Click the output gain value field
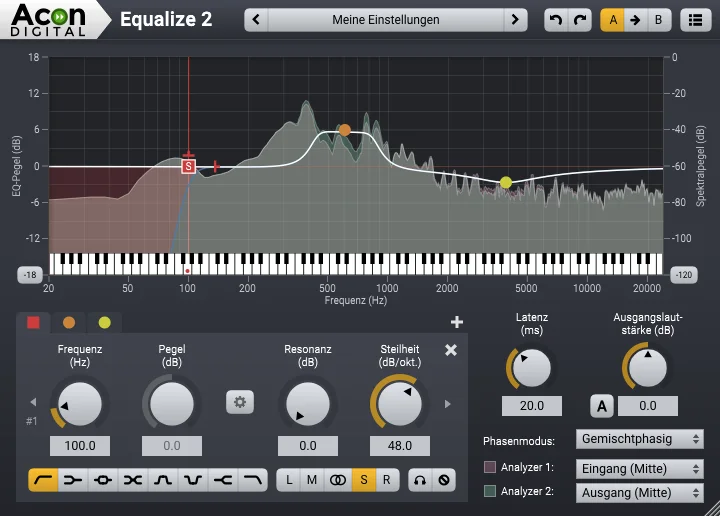Viewport: 720px width, 516px height. (647, 406)
